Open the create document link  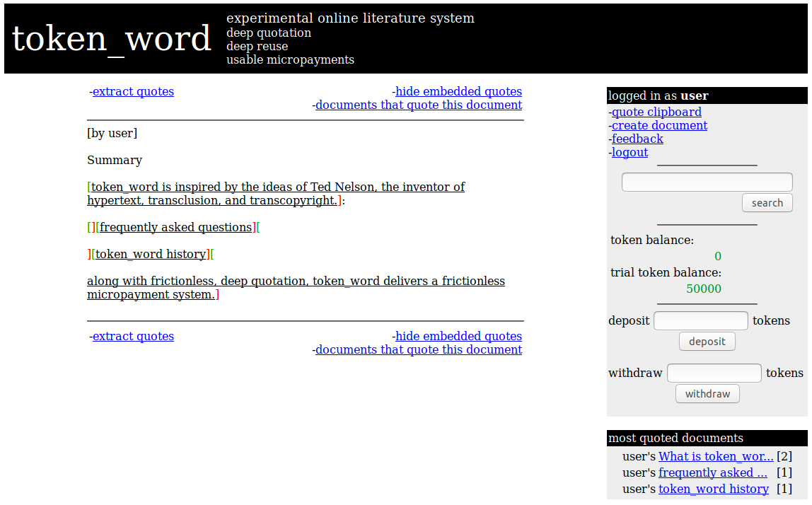659,126
